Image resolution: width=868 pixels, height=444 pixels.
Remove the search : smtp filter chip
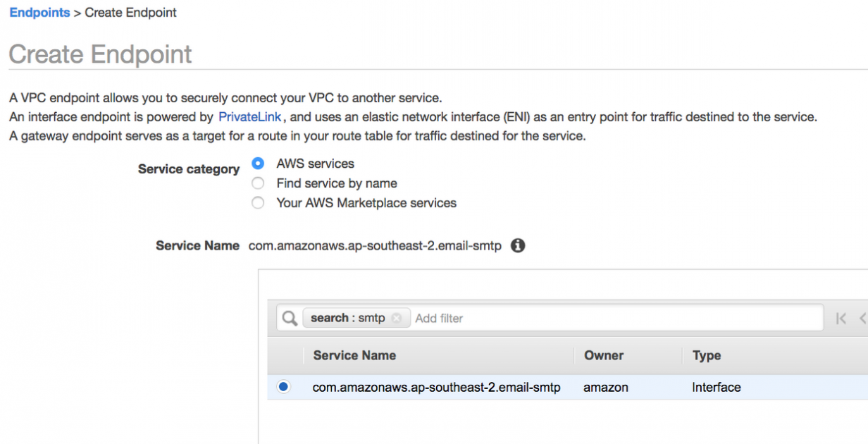click(397, 318)
